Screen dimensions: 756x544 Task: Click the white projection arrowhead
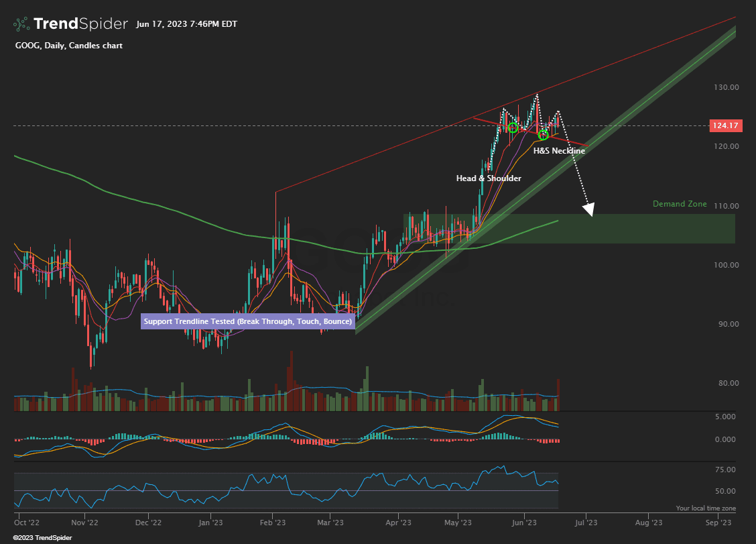tap(588, 211)
